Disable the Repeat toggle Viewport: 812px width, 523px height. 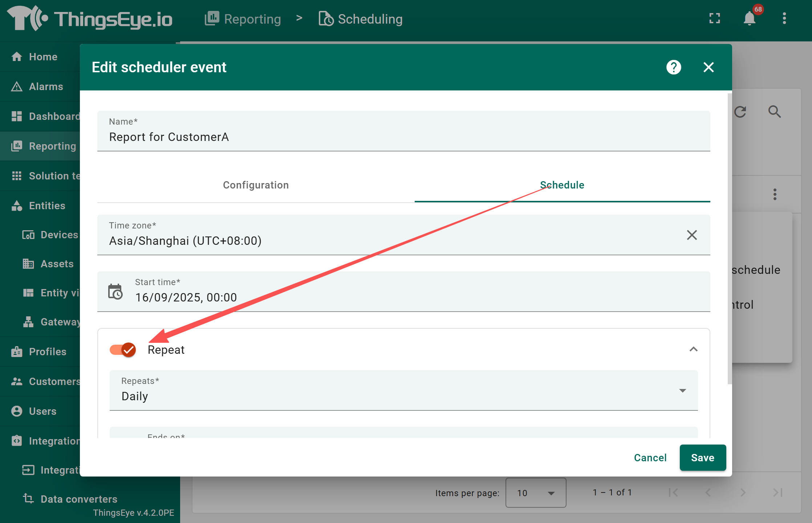[x=123, y=350]
